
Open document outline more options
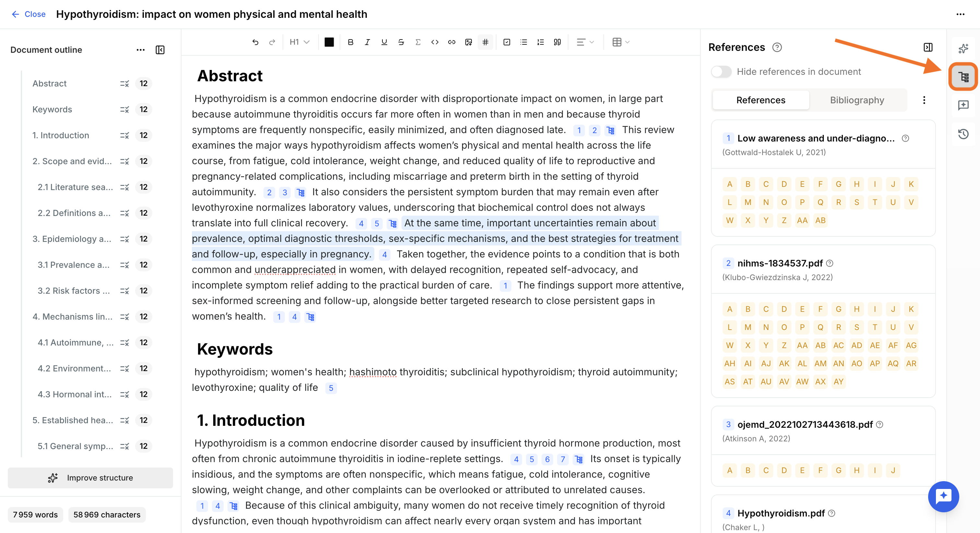coord(140,50)
